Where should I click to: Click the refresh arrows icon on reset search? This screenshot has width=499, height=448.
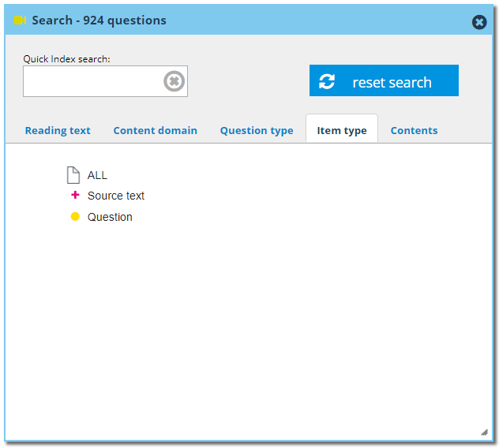click(327, 81)
